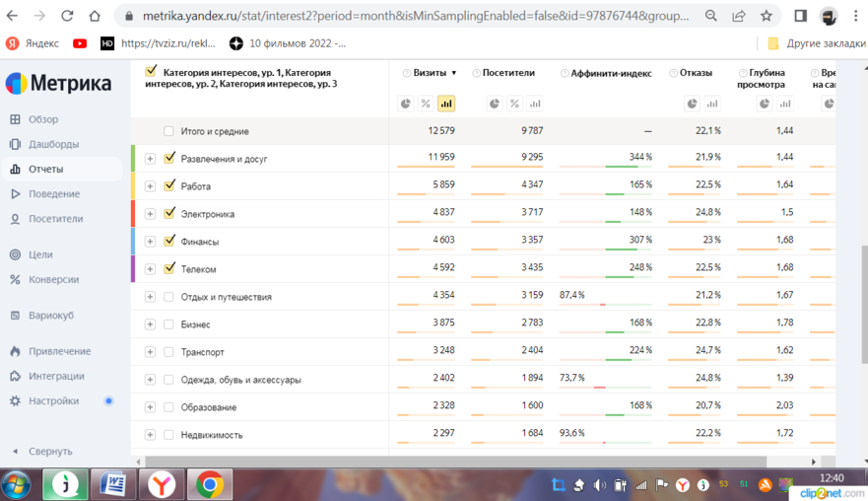
Task: Go to Отчеты in sidebar menu
Action: coord(45,170)
